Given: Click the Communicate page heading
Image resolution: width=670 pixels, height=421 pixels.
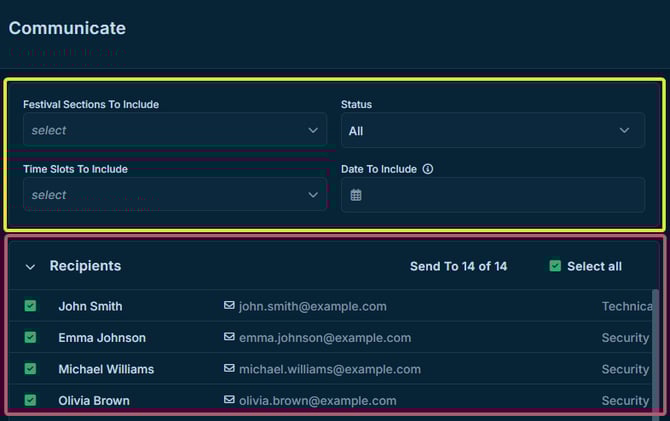Looking at the screenshot, I should (67, 28).
